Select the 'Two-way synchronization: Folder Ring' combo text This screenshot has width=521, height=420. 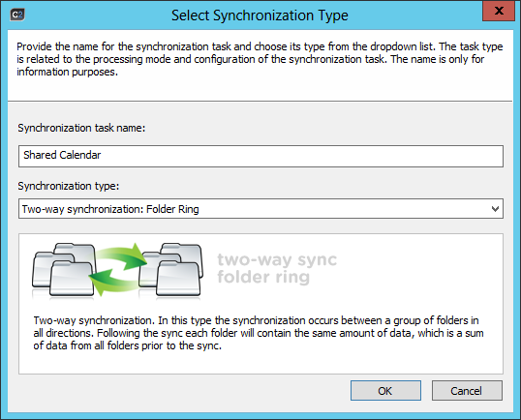click(110, 209)
